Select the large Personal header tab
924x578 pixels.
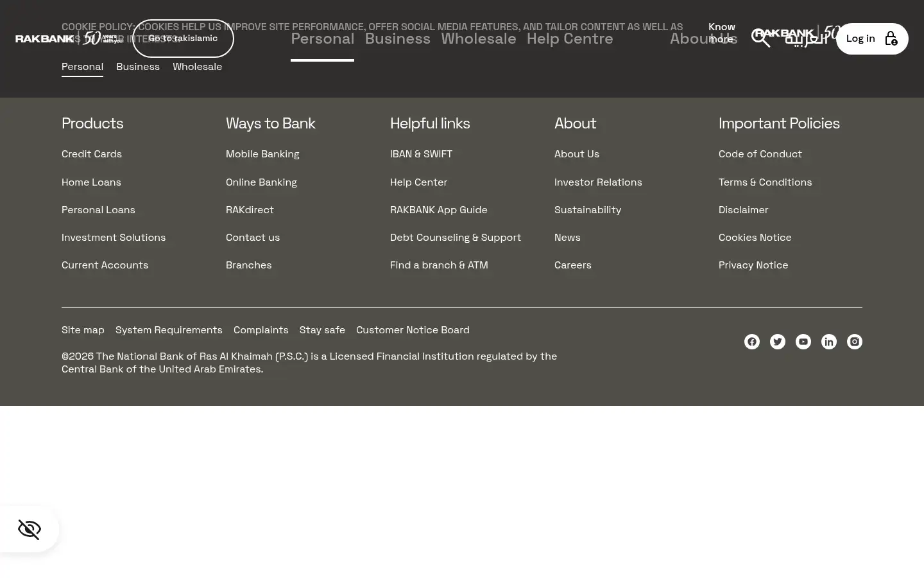click(322, 39)
